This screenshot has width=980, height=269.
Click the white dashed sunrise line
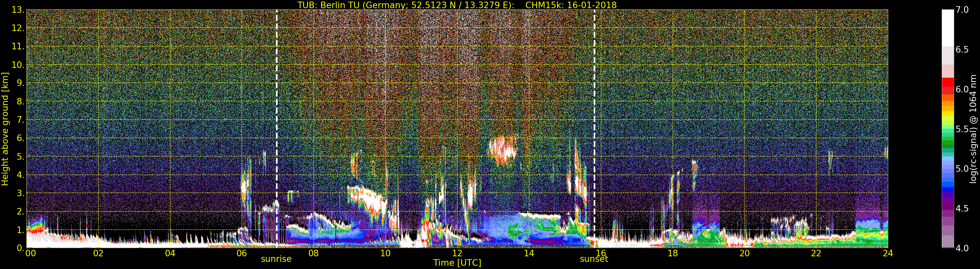(277, 129)
